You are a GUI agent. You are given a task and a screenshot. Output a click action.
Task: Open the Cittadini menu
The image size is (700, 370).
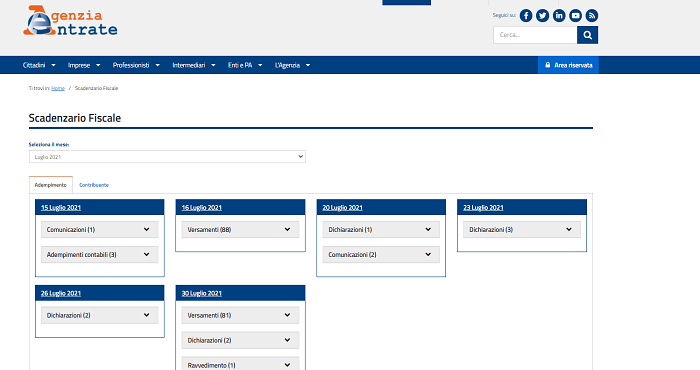[39, 65]
